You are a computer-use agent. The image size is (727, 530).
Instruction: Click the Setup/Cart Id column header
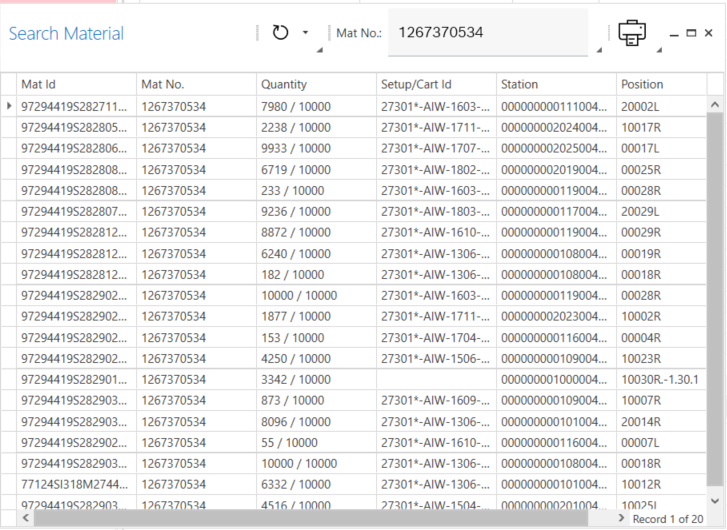(435, 84)
